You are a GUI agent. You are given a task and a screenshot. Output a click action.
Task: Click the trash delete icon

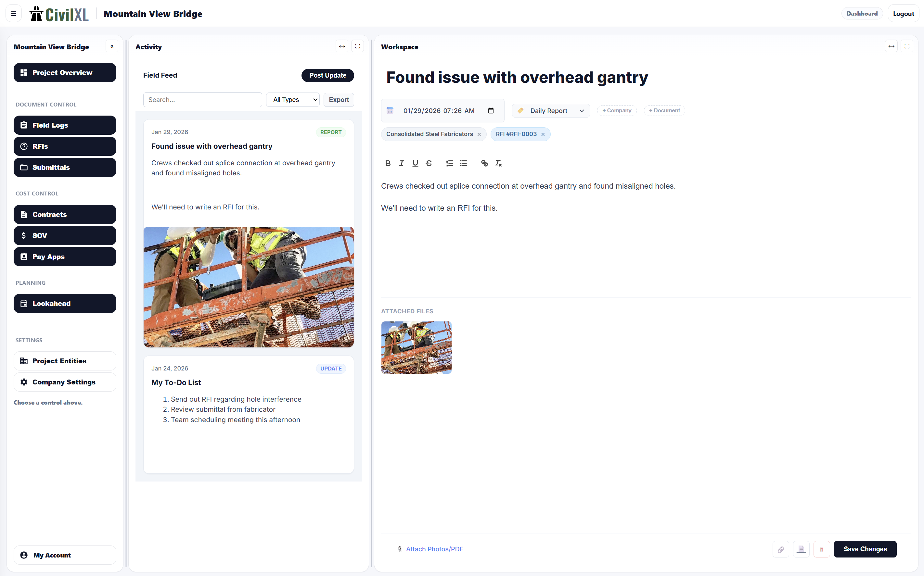(821, 549)
